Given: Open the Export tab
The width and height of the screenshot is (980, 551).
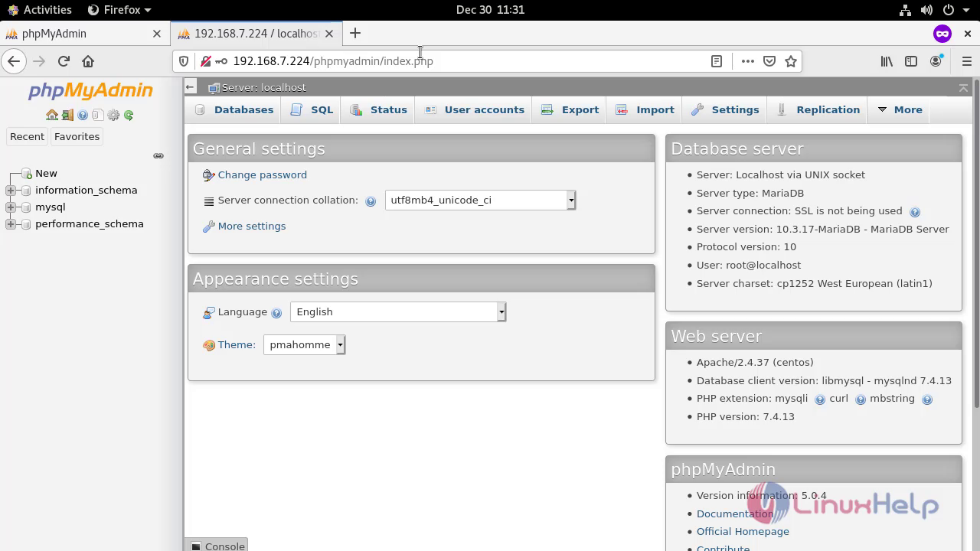Looking at the screenshot, I should 570,109.
